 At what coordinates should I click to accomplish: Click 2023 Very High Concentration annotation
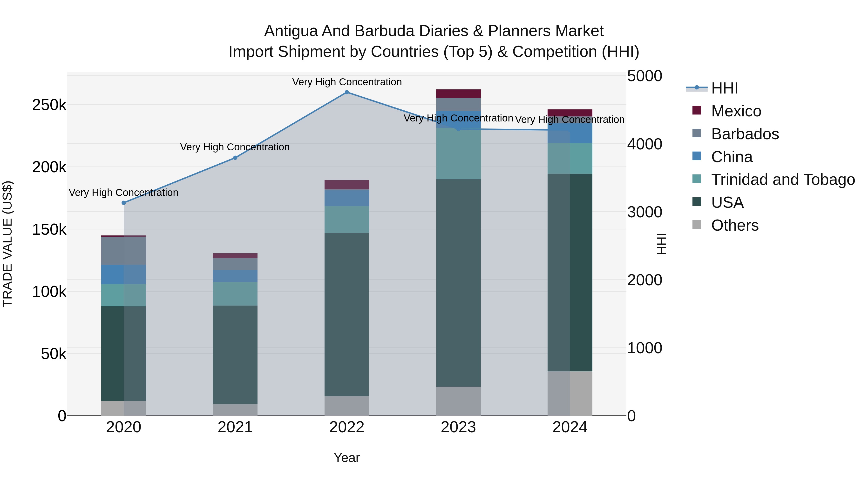point(458,118)
